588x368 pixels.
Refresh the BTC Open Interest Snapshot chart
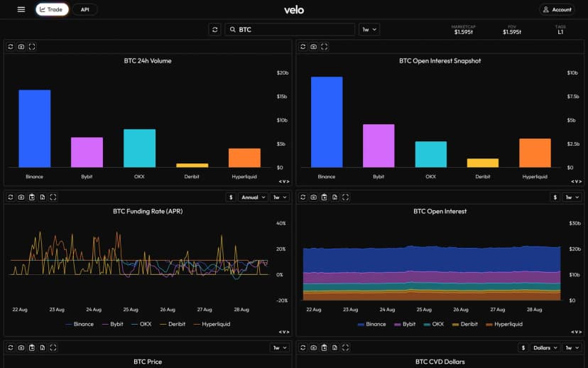303,46
